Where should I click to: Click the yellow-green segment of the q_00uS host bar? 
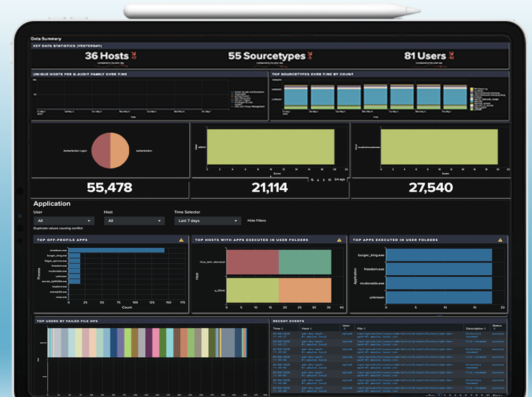coord(252,290)
